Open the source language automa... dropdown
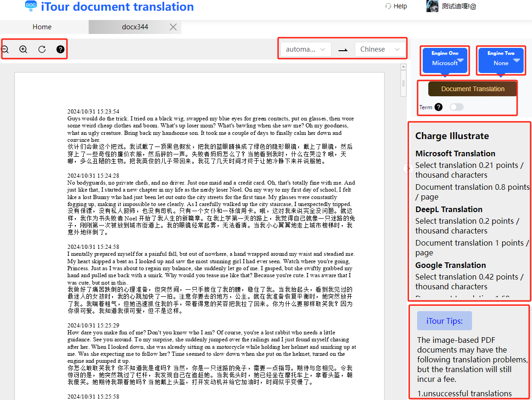Screen dimensions: 532x400 pyautogui.click(x=306, y=49)
